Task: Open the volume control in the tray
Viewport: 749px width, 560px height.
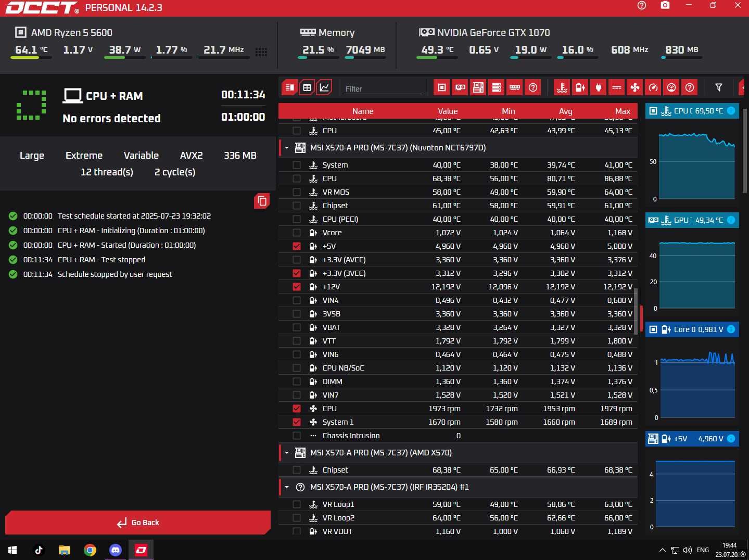Action: [688, 550]
